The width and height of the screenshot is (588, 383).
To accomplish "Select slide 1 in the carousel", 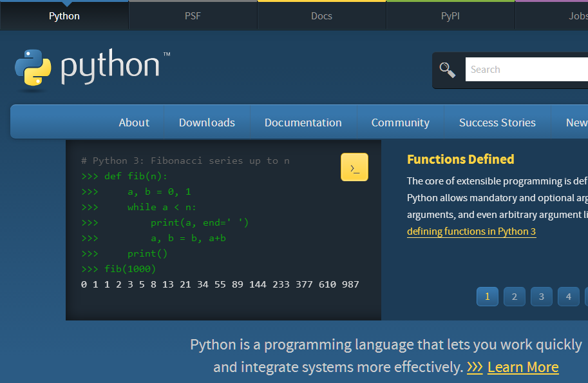I will coord(488,297).
